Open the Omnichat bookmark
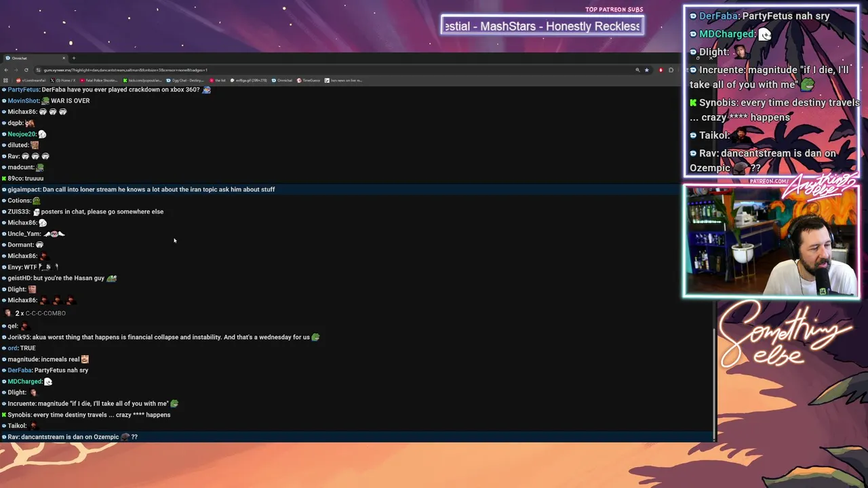The image size is (868, 488). click(282, 80)
